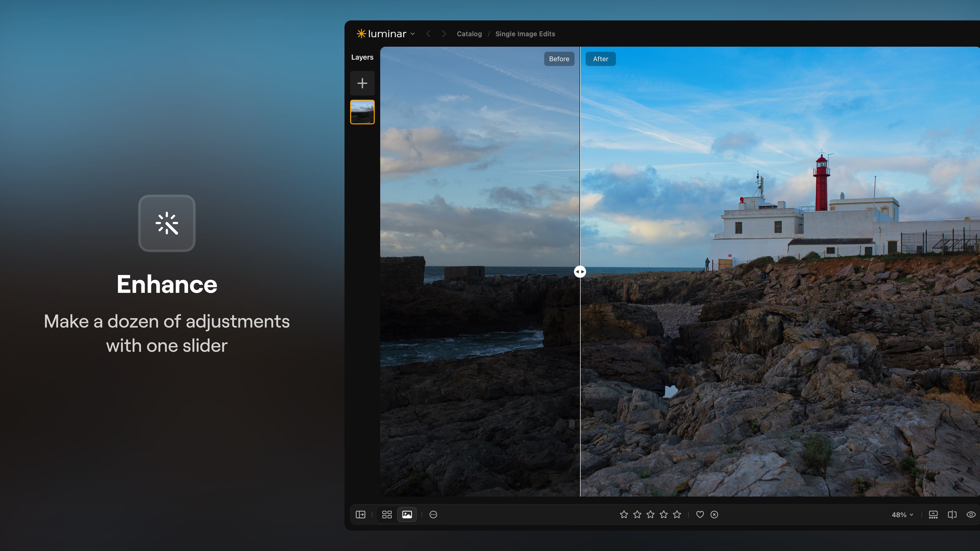Grab the before/after divider handle

click(x=580, y=271)
